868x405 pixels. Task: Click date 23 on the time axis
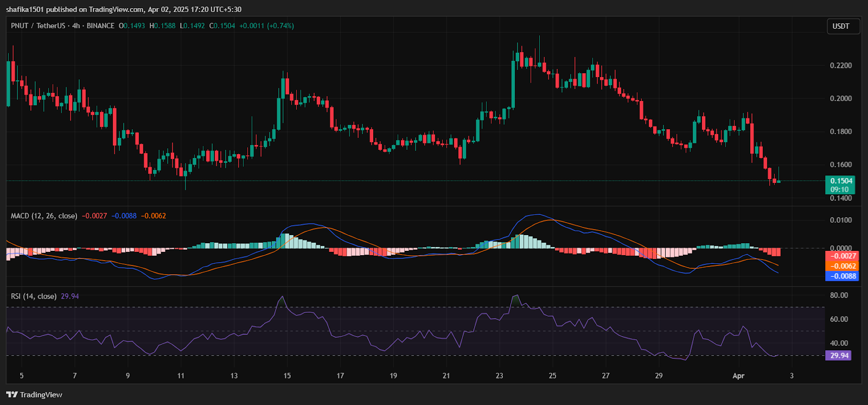(x=499, y=376)
